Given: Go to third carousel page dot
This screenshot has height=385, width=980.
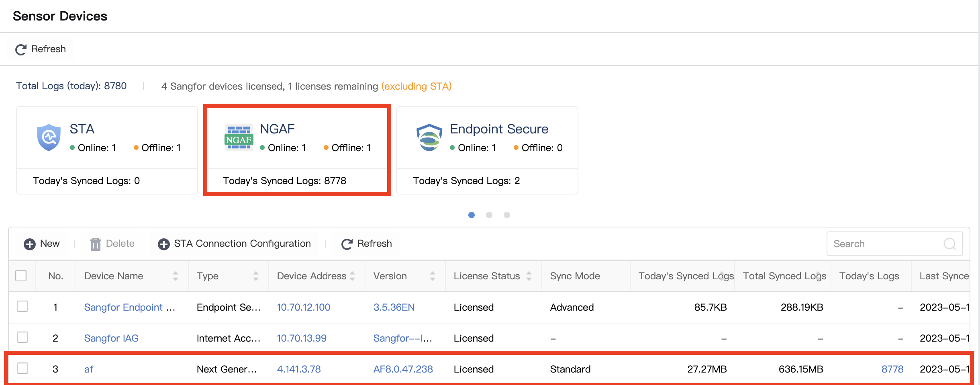Looking at the screenshot, I should click(x=507, y=215).
